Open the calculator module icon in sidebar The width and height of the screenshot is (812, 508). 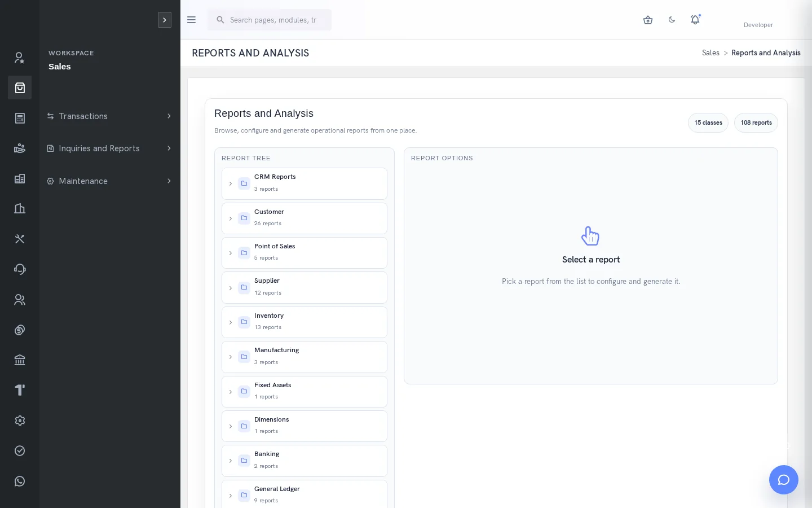coord(20,118)
